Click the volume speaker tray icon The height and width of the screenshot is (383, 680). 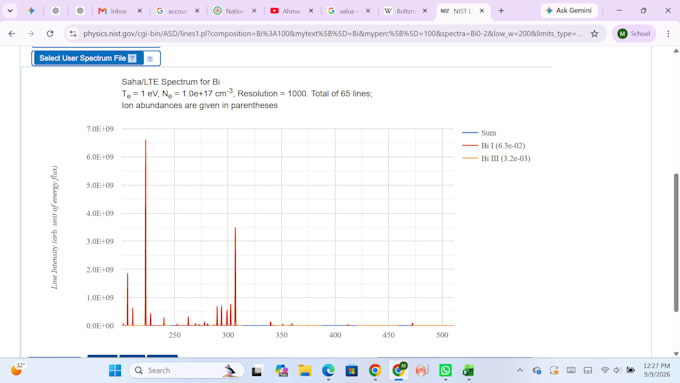point(617,370)
